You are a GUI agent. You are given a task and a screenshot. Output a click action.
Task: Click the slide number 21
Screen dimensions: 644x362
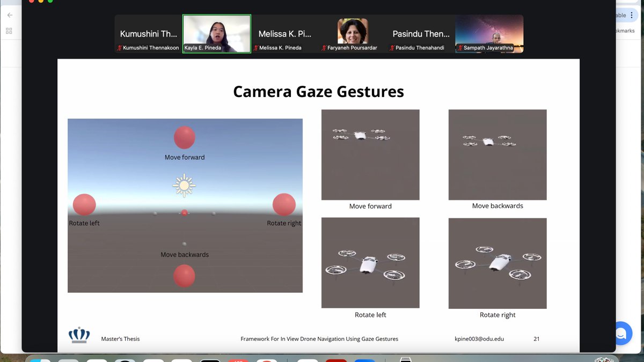click(537, 339)
